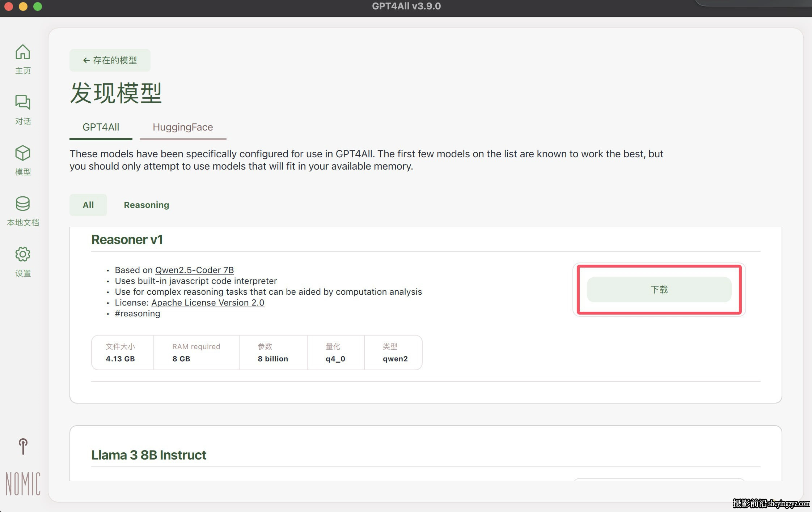Click the qwen2 model type value
This screenshot has height=512, width=812.
pyautogui.click(x=395, y=359)
